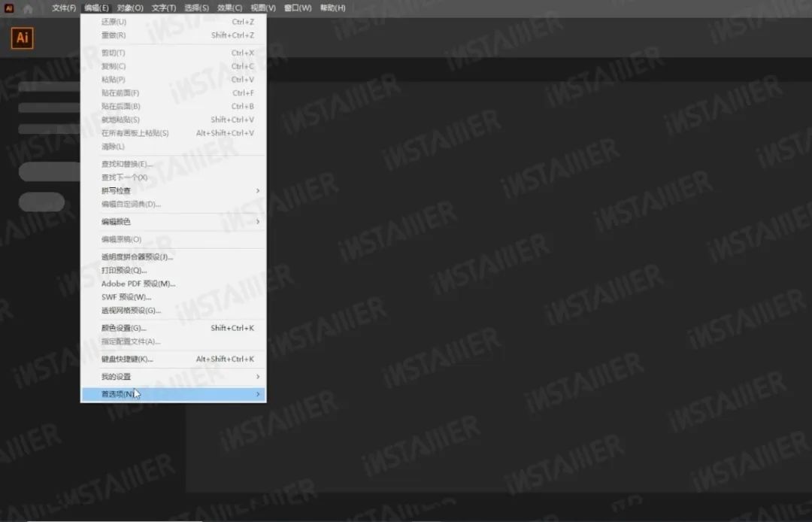
Task: Open Adobe PDF 预设(M)... entry
Action: click(174, 284)
